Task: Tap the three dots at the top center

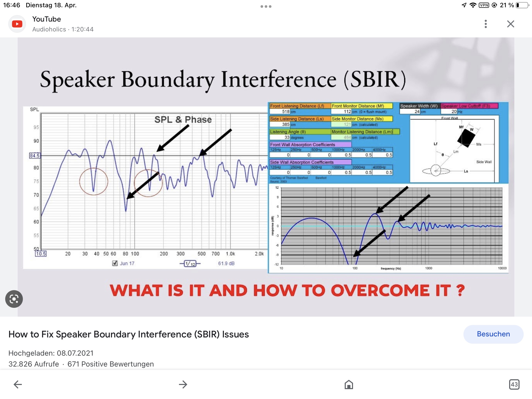Action: pos(266,6)
